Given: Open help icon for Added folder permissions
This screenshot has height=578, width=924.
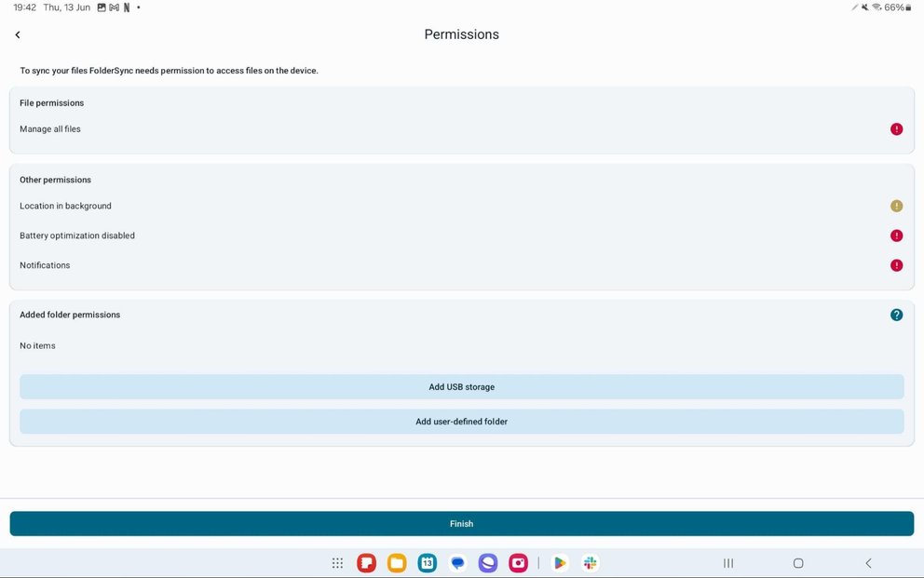Looking at the screenshot, I should coord(896,315).
